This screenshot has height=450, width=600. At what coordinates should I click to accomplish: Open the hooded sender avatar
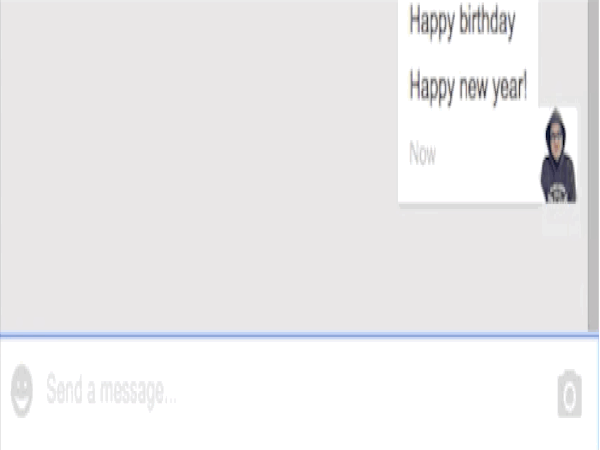pos(558,156)
